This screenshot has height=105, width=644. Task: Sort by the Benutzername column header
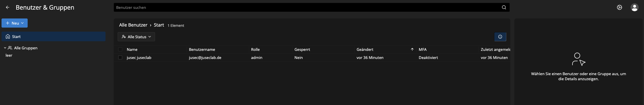click(x=202, y=49)
